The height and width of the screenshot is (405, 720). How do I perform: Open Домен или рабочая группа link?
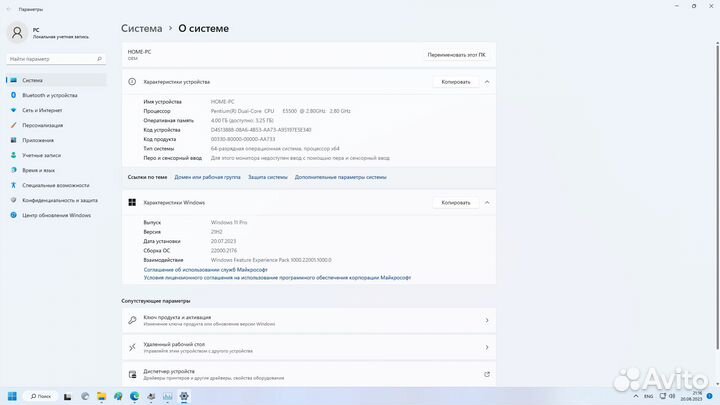click(207, 177)
